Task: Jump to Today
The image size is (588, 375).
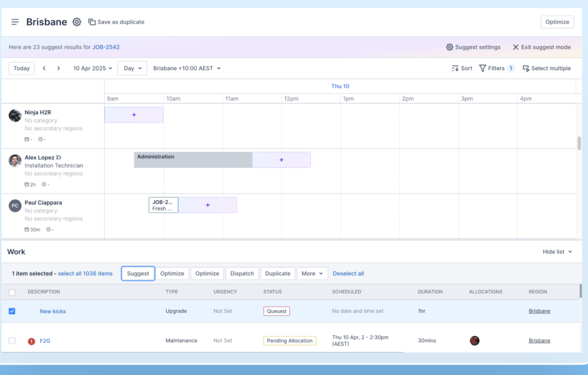Action: tap(22, 68)
